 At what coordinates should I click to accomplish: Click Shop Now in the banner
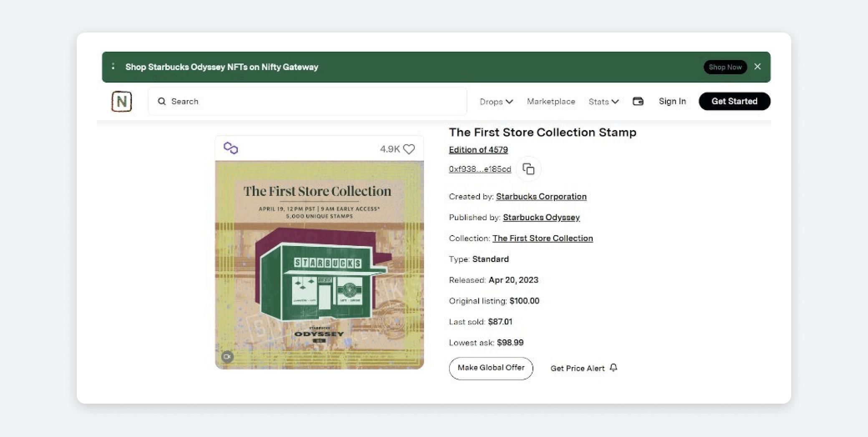(x=725, y=67)
